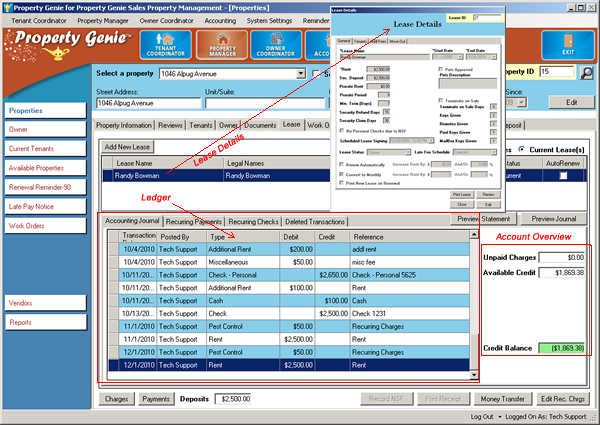Click the Payments button

pyautogui.click(x=156, y=399)
